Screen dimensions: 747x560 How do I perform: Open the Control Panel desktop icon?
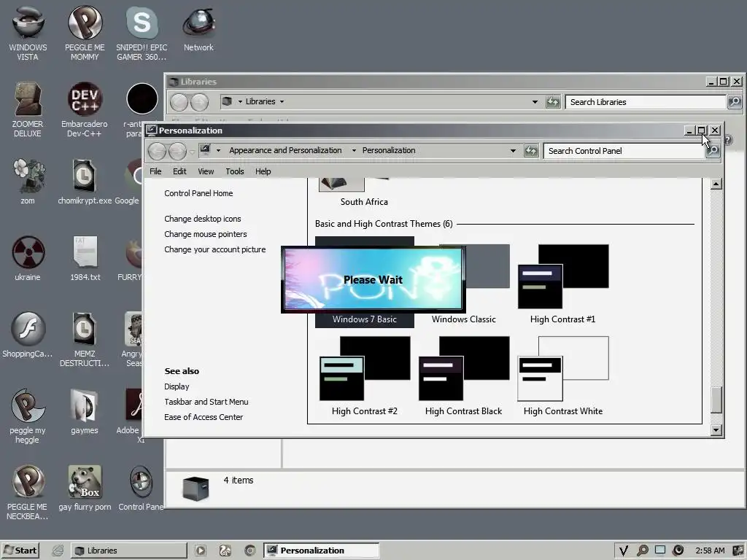(141, 488)
